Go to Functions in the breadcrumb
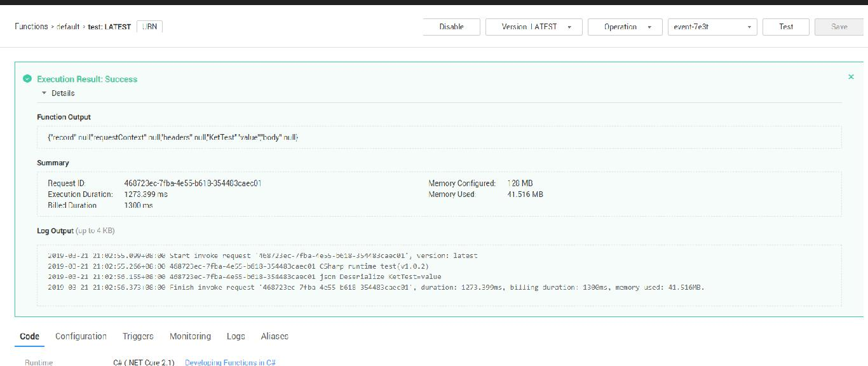This screenshot has width=868, height=366. pyautogui.click(x=31, y=27)
